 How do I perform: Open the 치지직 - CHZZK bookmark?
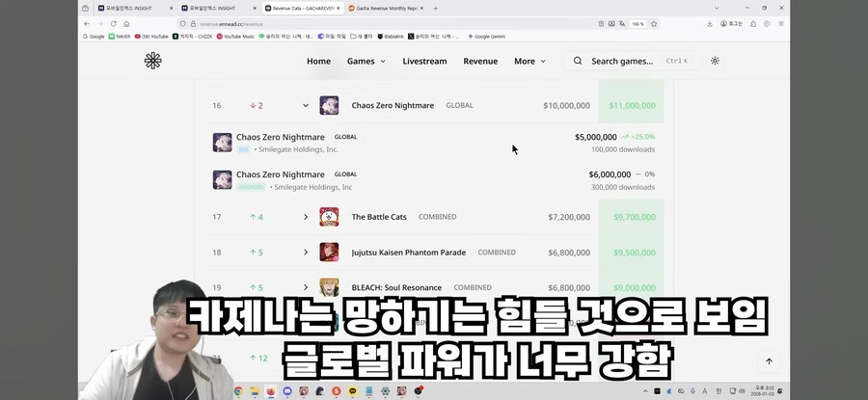pyautogui.click(x=193, y=37)
